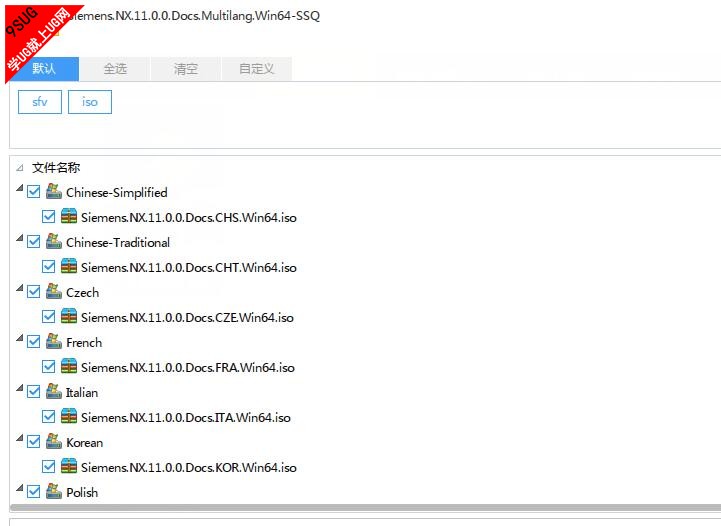This screenshot has width=721, height=526.
Task: Uncheck the Docs.KOR.Win64.iso file checkbox
Action: click(x=48, y=467)
